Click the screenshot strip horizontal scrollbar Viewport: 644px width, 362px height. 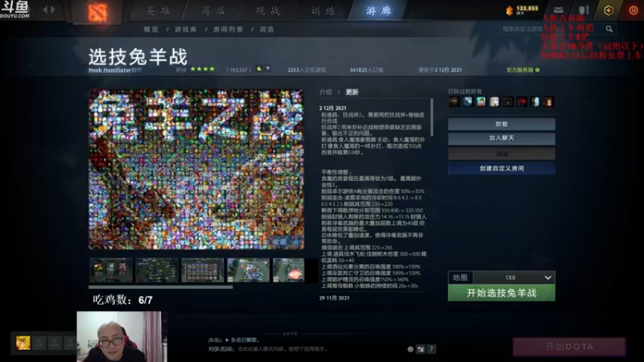[160, 287]
